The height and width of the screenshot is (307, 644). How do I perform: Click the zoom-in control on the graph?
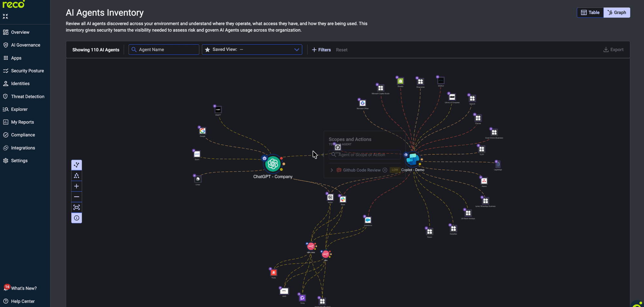coord(77,186)
